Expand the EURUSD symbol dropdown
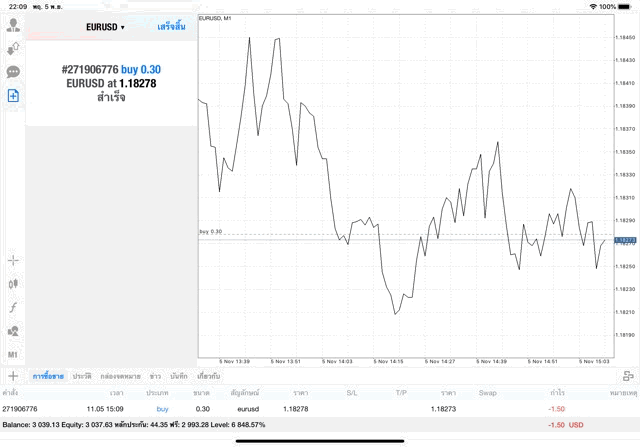640x447 pixels. (x=105, y=27)
